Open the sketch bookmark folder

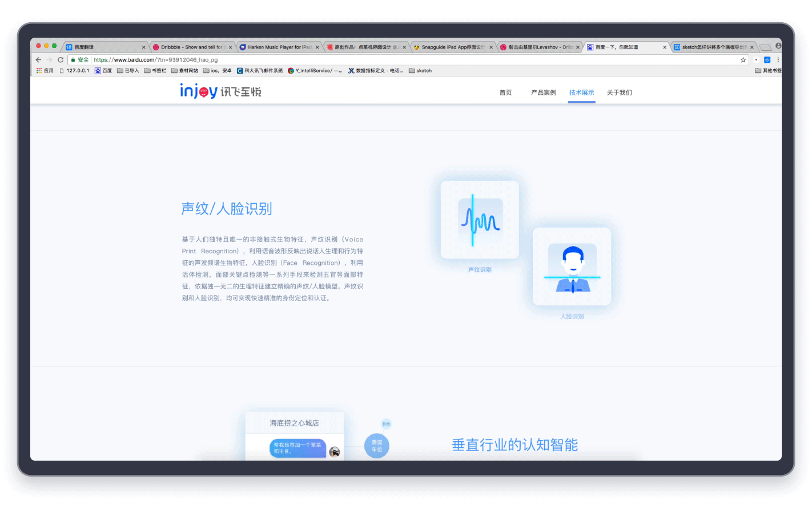pyautogui.click(x=420, y=71)
